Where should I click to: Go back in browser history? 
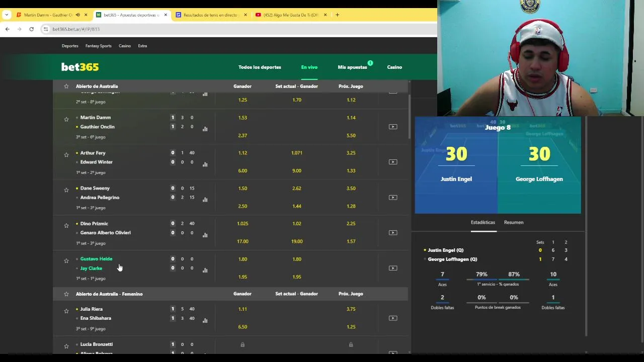8,29
